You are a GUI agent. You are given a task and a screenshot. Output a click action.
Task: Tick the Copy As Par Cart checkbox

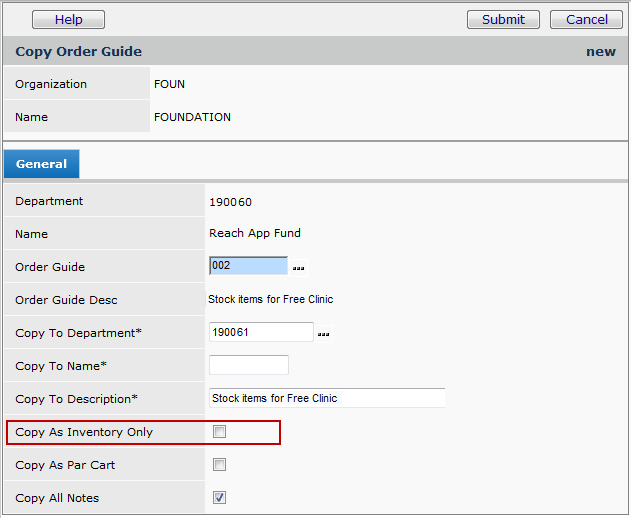point(220,465)
